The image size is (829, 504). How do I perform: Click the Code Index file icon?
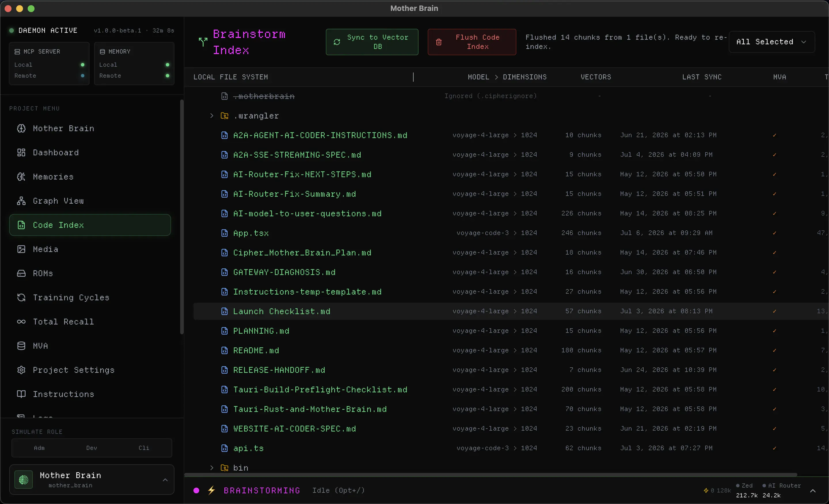(x=21, y=225)
